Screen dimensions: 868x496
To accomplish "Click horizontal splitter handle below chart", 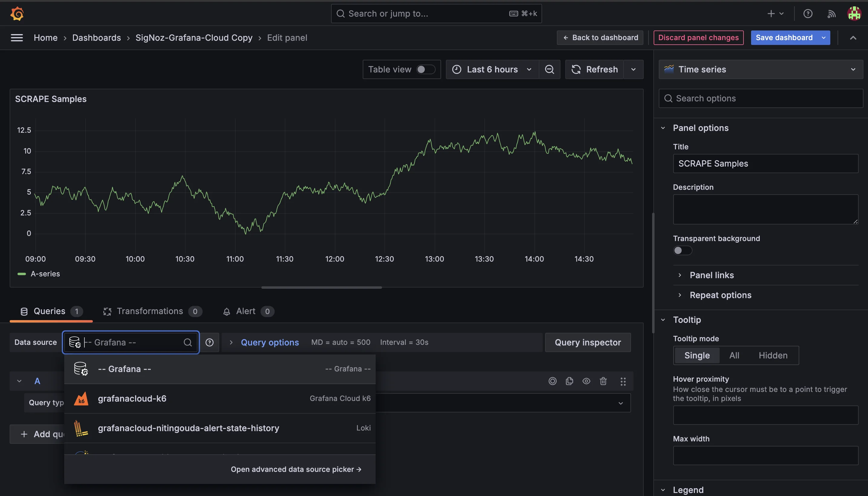I will tap(321, 288).
